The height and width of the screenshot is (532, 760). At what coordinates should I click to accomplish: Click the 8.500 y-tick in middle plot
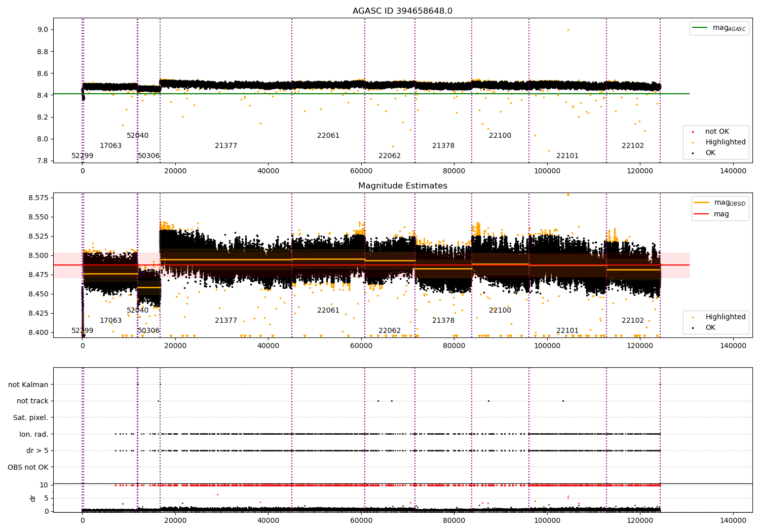pyautogui.click(x=39, y=255)
